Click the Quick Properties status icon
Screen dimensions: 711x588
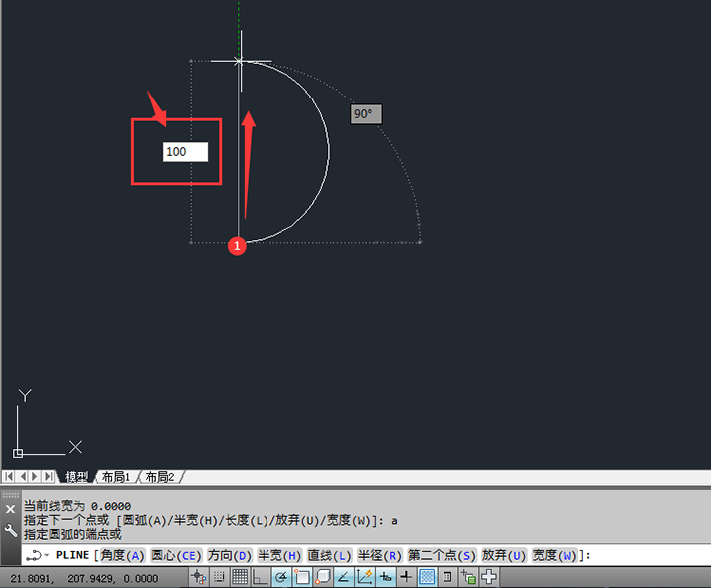(447, 577)
